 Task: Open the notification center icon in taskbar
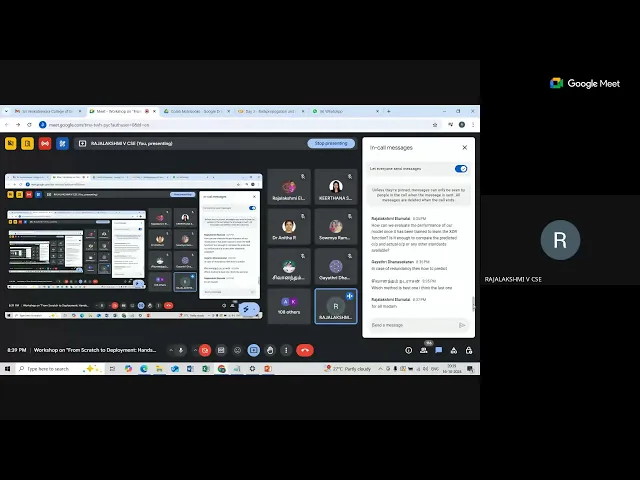click(x=470, y=369)
